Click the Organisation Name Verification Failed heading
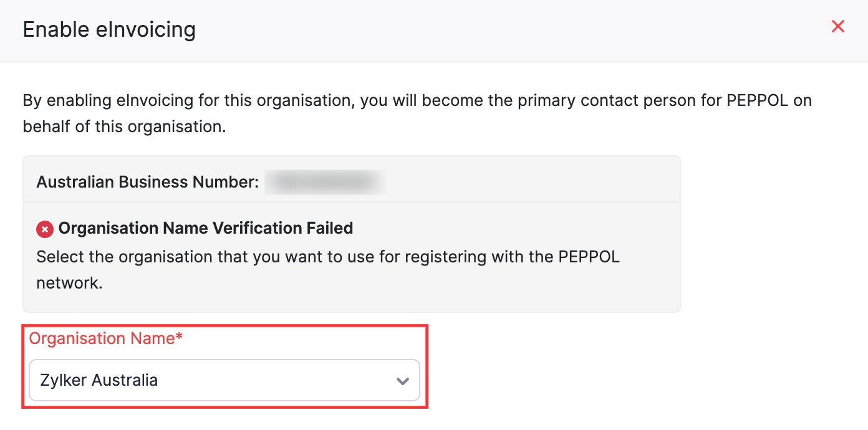The image size is (868, 430). click(x=205, y=228)
